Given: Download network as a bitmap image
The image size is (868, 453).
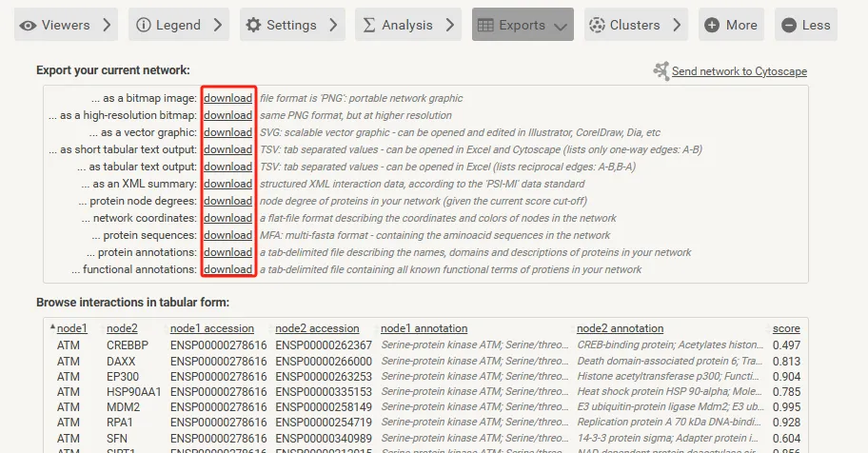Looking at the screenshot, I should click(x=227, y=98).
